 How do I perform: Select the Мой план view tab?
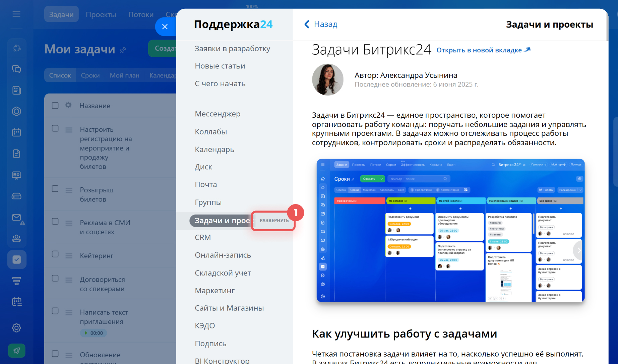coord(124,75)
